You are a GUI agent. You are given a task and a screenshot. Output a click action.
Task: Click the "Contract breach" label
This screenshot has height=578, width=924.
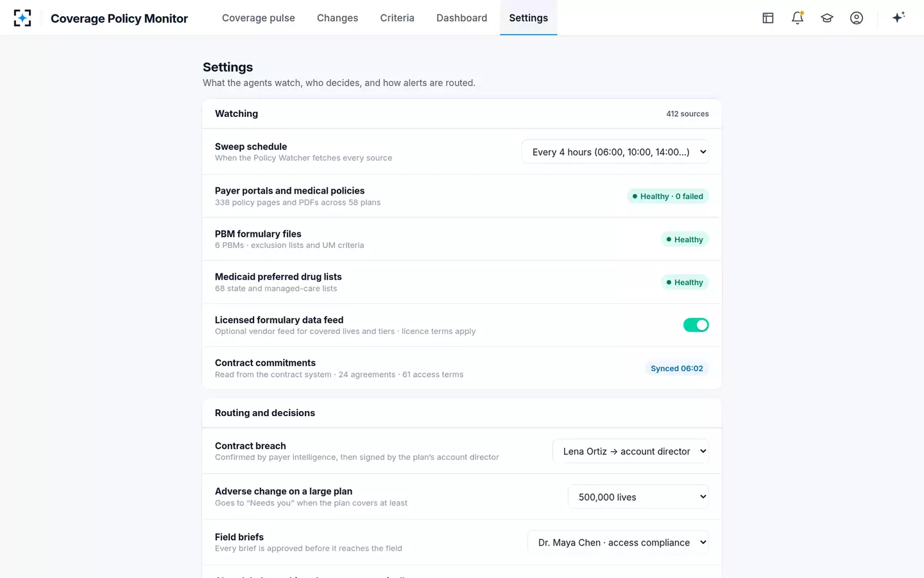(250, 446)
